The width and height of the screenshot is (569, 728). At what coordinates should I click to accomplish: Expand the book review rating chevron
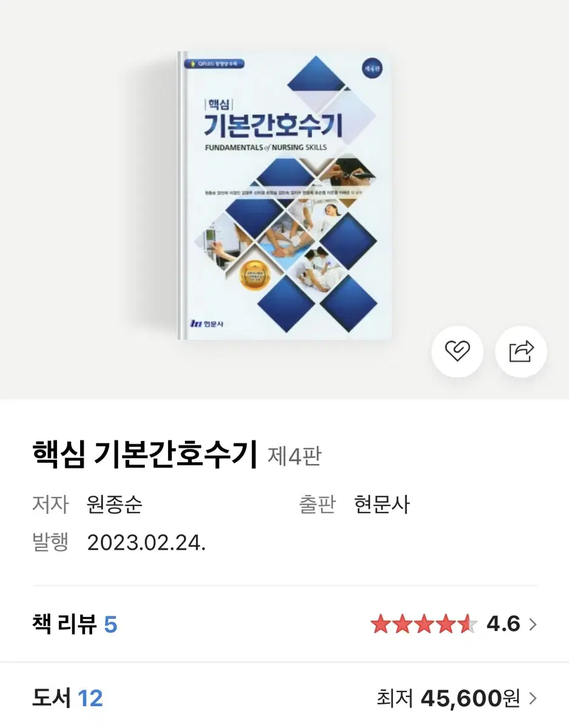pos(533,624)
